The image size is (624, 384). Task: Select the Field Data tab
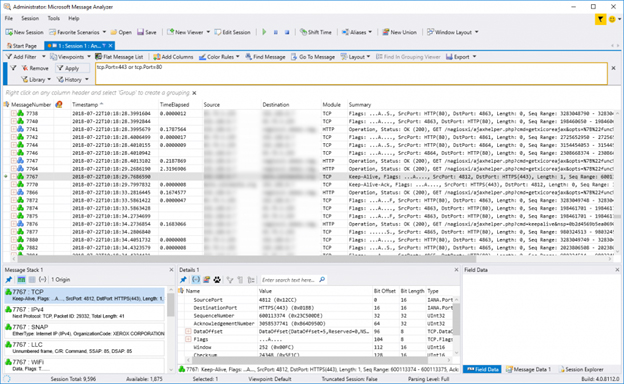click(x=482, y=369)
